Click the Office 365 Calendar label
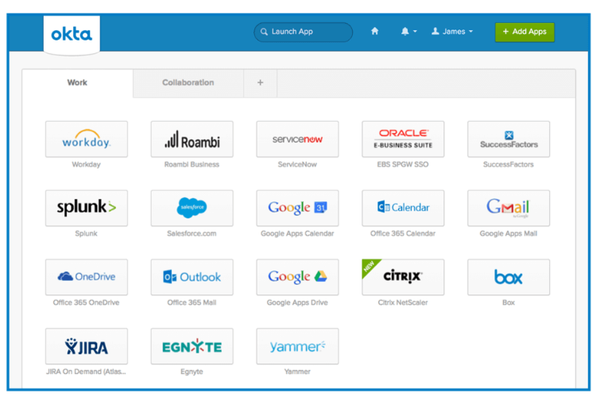 (x=403, y=233)
